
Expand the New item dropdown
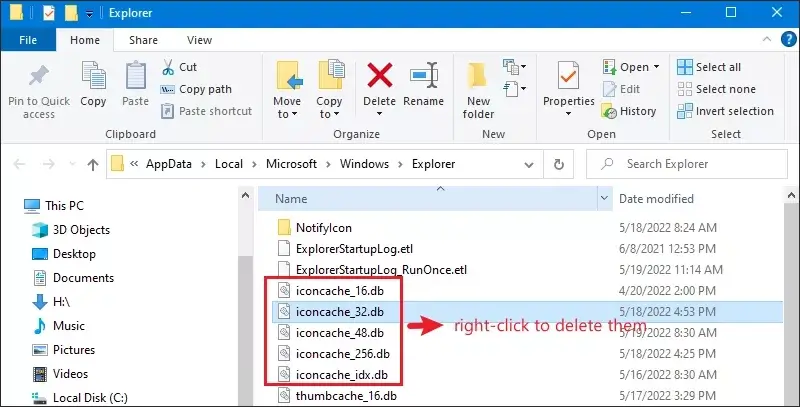click(x=514, y=67)
